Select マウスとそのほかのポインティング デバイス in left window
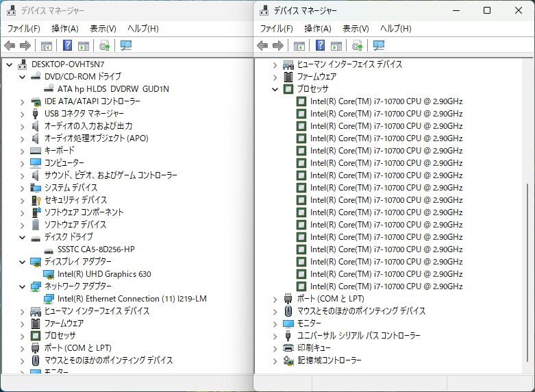The width and height of the screenshot is (535, 392). (109, 360)
